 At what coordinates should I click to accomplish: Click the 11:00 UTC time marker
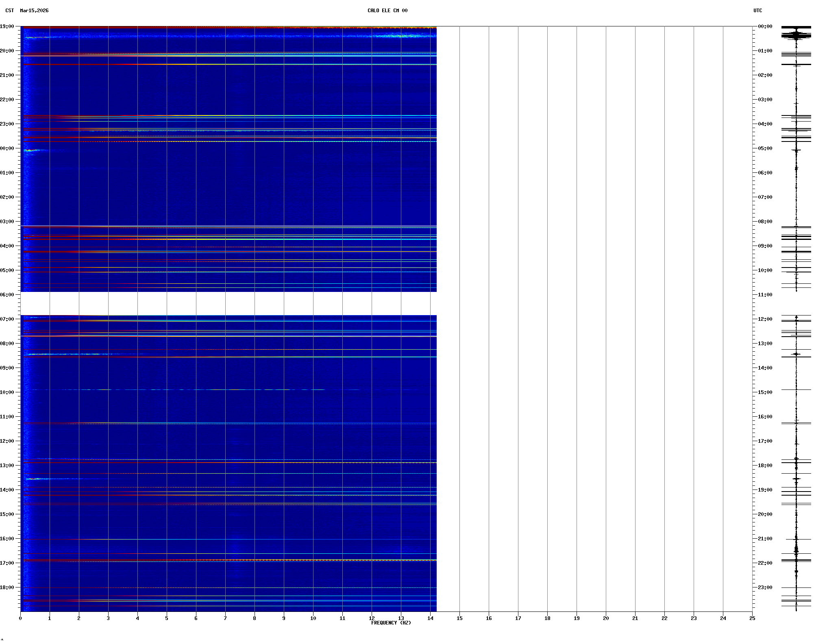tap(765, 295)
